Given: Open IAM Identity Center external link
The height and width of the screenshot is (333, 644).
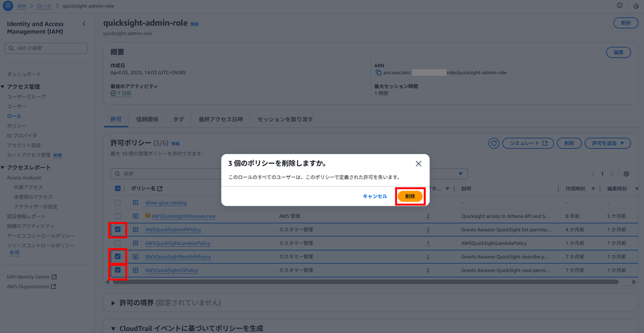Looking at the screenshot, I should (32, 277).
